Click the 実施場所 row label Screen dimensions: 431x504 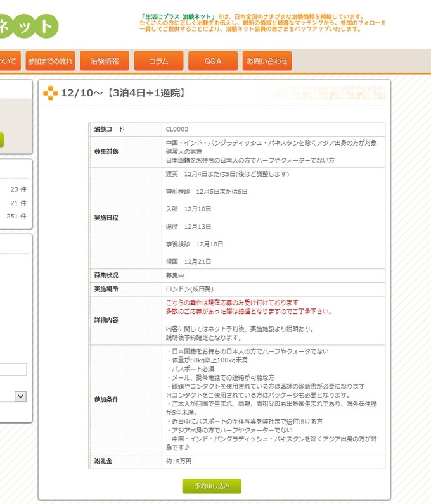tap(106, 289)
